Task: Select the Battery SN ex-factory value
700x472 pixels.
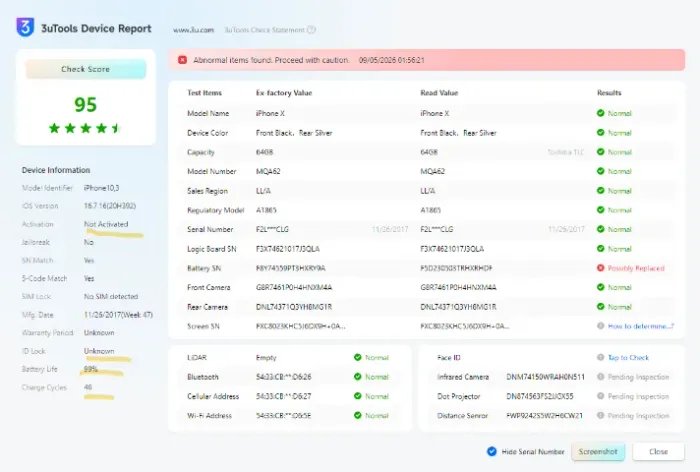Action: [x=291, y=268]
